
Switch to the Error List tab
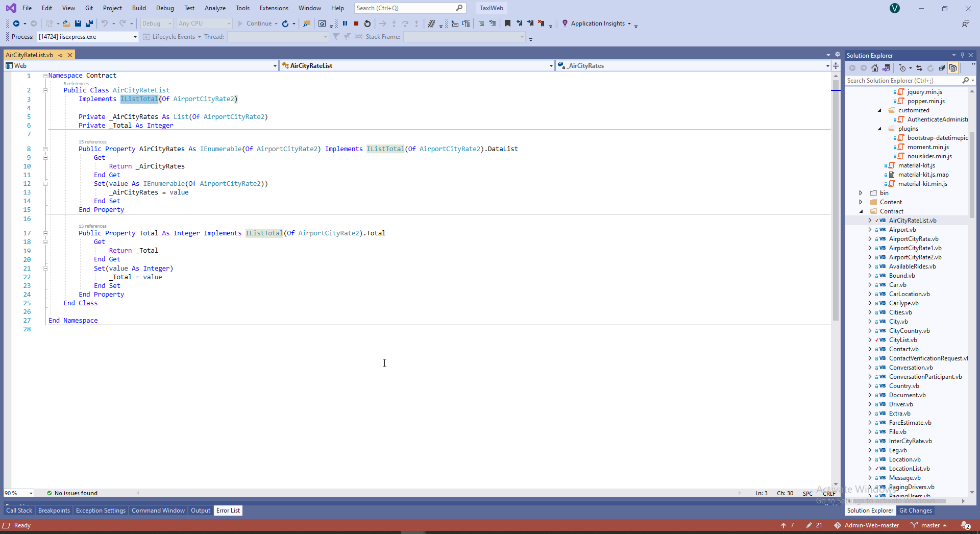pos(228,511)
